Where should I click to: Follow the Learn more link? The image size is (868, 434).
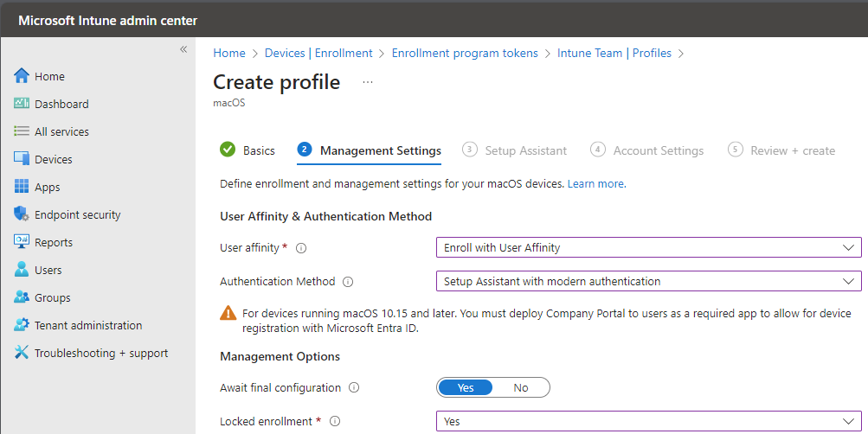(597, 183)
